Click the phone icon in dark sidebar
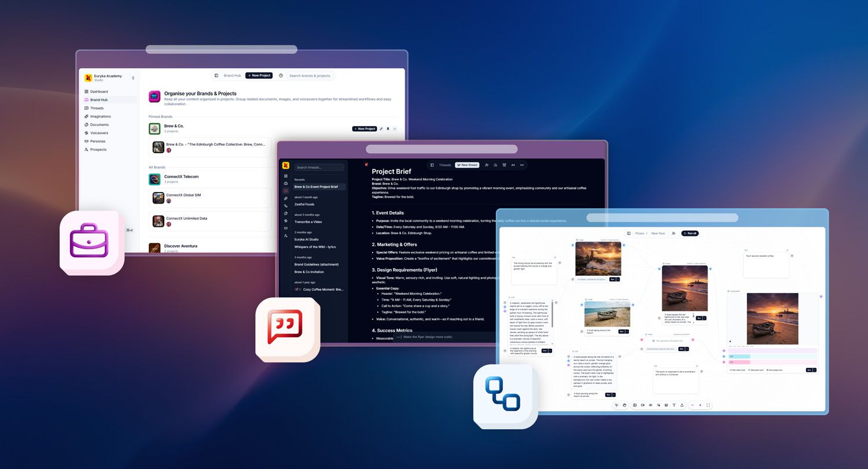This screenshot has width=868, height=469. tap(286, 206)
